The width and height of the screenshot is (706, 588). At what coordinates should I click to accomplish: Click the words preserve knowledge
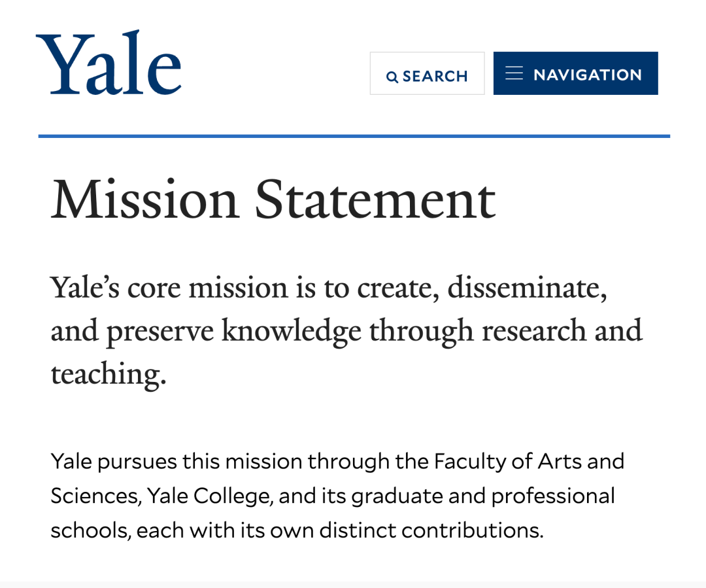[233, 332]
